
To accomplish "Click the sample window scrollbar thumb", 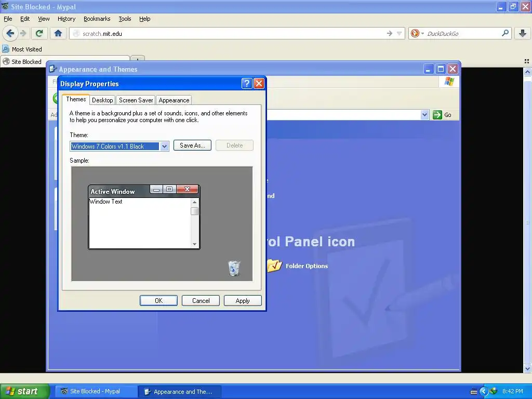I will 194,211.
